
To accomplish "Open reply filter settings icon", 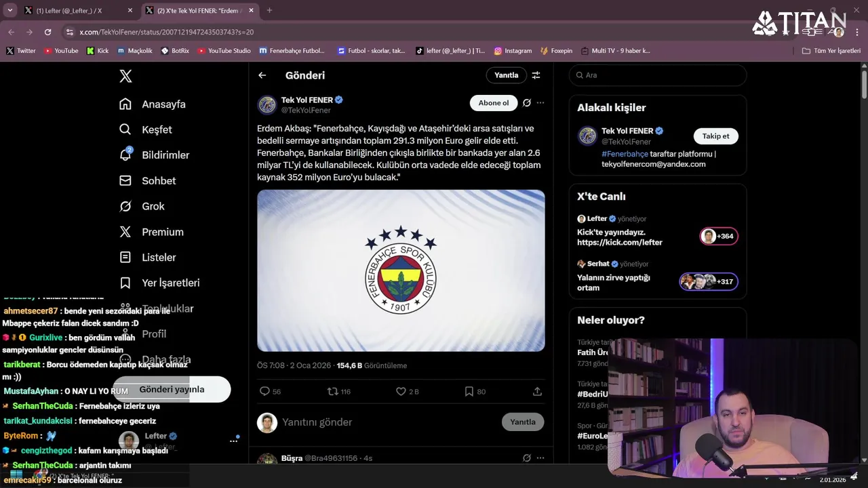I will coord(536,75).
